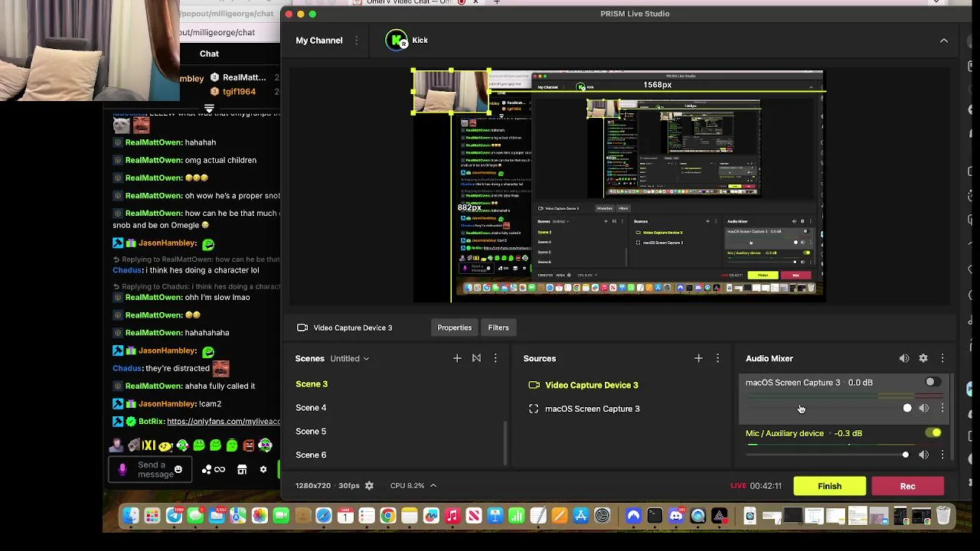Screen dimensions: 980x551
Task: Mute macOS Screen Capture 3 speaker icon
Action: (x=924, y=409)
